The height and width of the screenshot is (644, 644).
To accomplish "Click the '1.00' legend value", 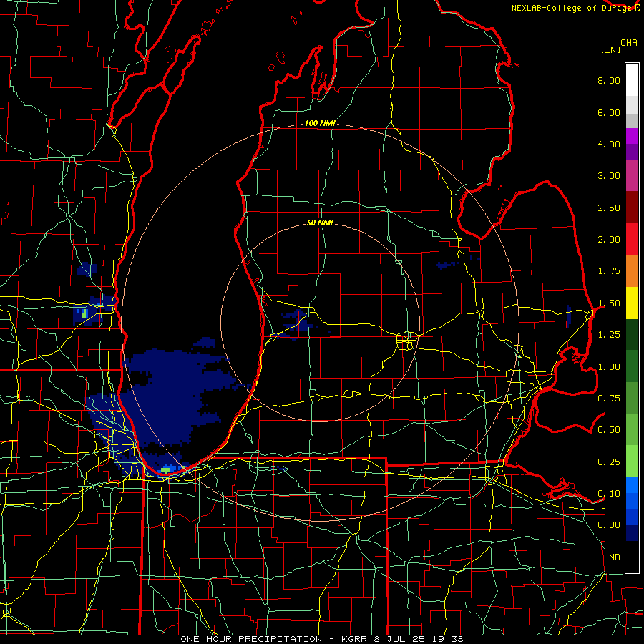I will (609, 367).
